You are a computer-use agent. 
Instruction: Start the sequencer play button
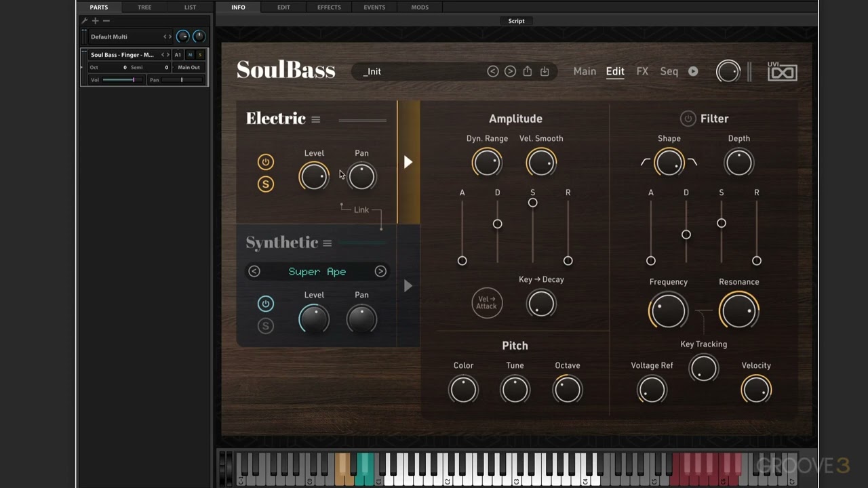tap(693, 71)
